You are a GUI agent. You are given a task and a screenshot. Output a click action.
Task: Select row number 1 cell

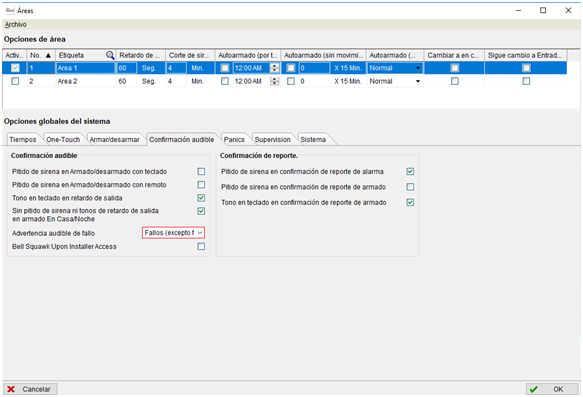[x=41, y=68]
